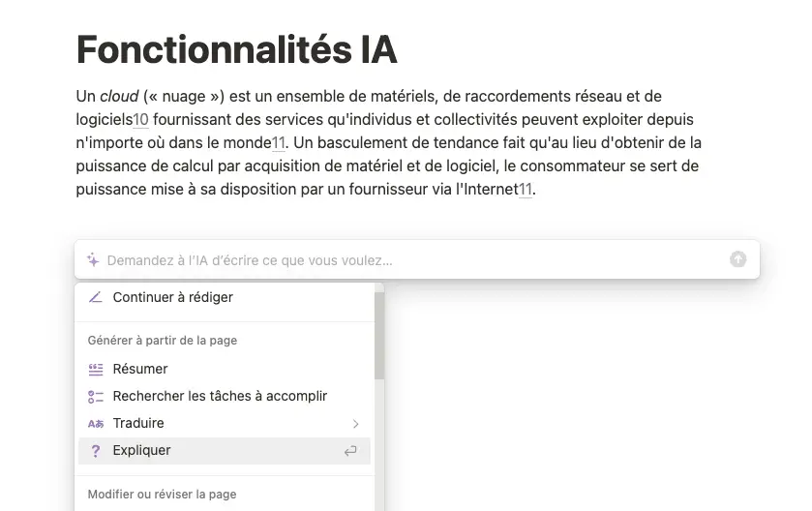Select Rechercher les tâches à accomplir
This screenshot has height=511, width=812.
[x=225, y=396]
